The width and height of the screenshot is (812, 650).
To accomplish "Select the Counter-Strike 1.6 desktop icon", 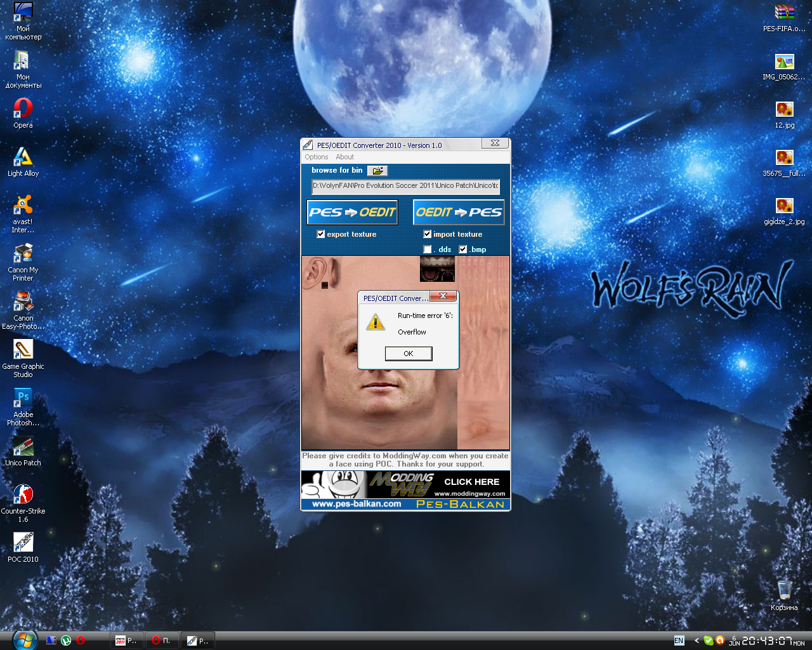I will (x=23, y=503).
